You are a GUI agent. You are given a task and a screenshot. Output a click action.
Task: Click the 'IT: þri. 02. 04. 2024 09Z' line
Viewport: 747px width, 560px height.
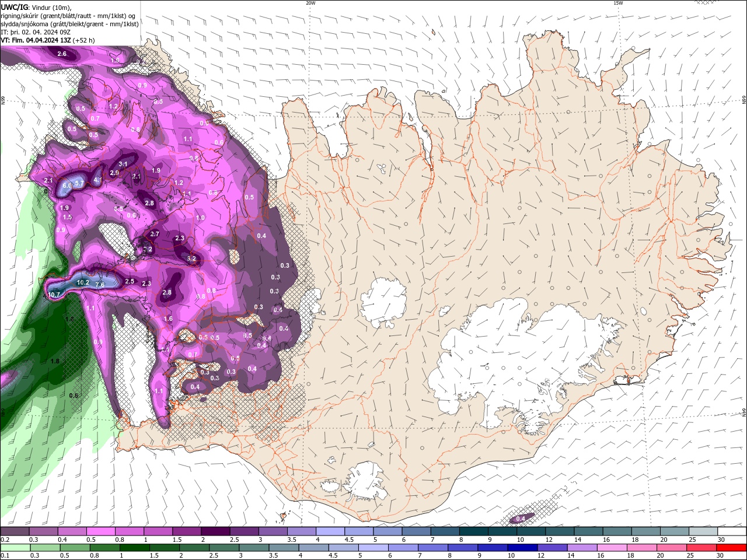36,32
